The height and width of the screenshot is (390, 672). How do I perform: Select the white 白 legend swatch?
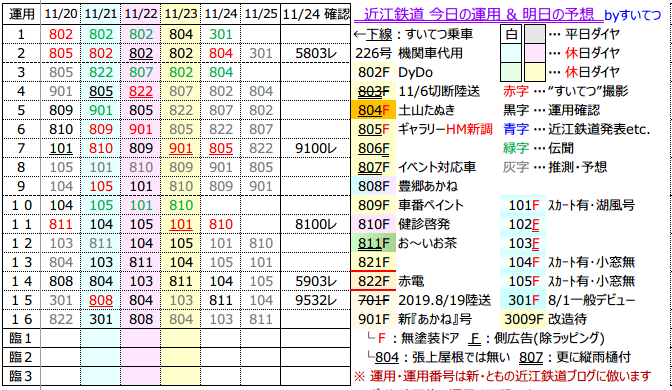tap(511, 34)
